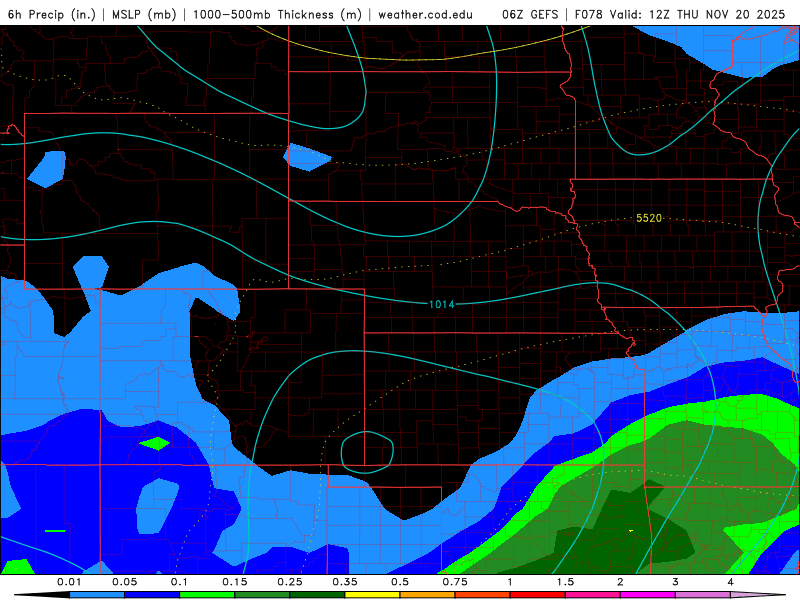Click the 0.5 colorbar value

(x=400, y=582)
